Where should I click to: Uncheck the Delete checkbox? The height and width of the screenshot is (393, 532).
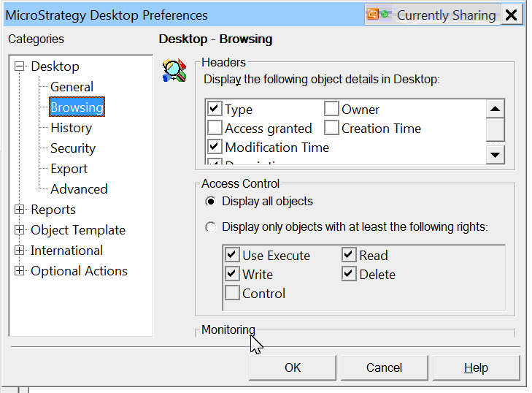coord(349,274)
